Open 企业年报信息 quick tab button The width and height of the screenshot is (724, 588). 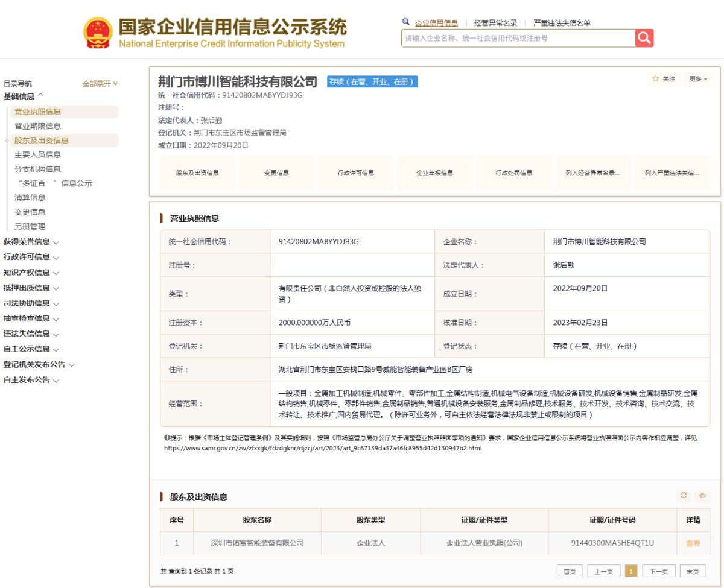click(x=435, y=173)
